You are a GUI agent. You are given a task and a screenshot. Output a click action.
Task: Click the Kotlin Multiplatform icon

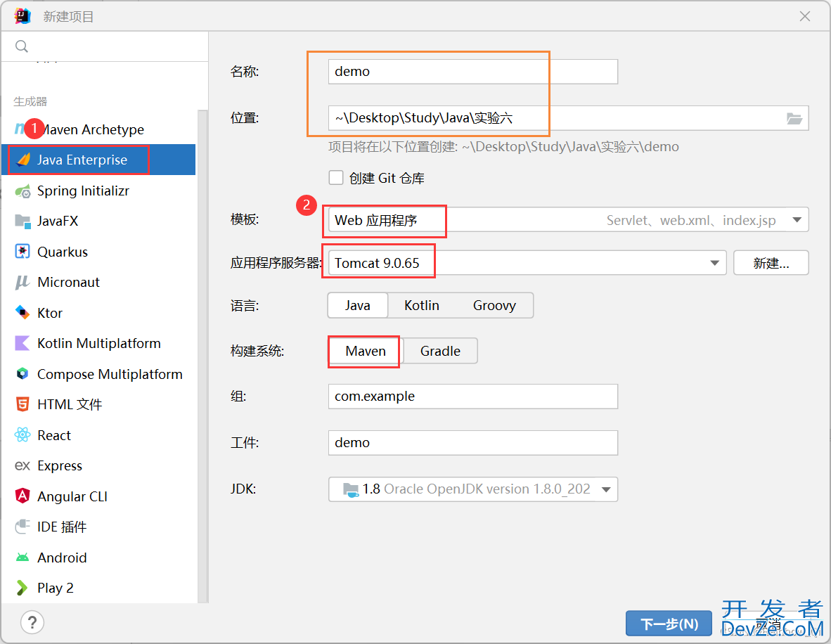(22, 343)
